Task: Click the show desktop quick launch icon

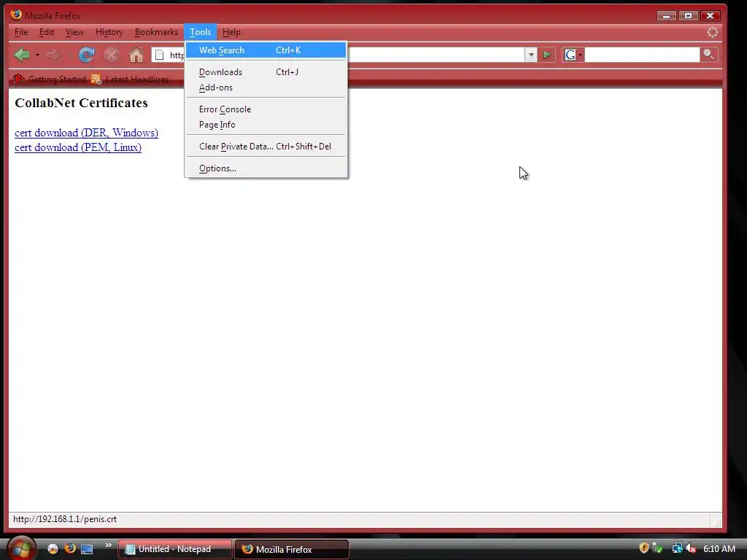Action: pos(87,549)
